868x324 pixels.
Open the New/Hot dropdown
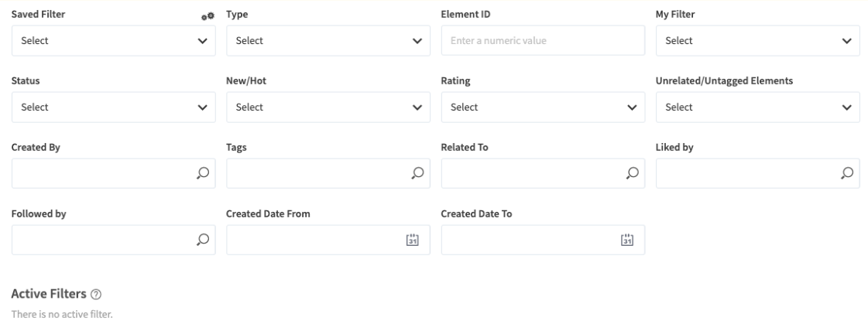(x=328, y=107)
